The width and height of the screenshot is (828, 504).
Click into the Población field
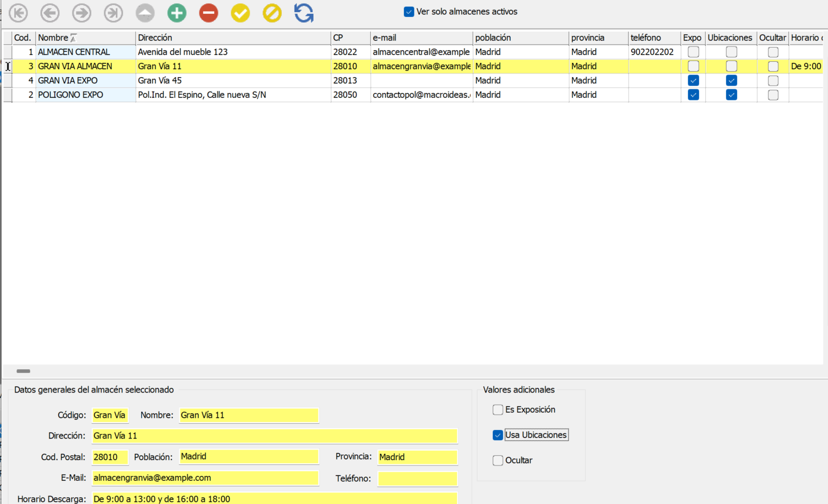pyautogui.click(x=249, y=457)
